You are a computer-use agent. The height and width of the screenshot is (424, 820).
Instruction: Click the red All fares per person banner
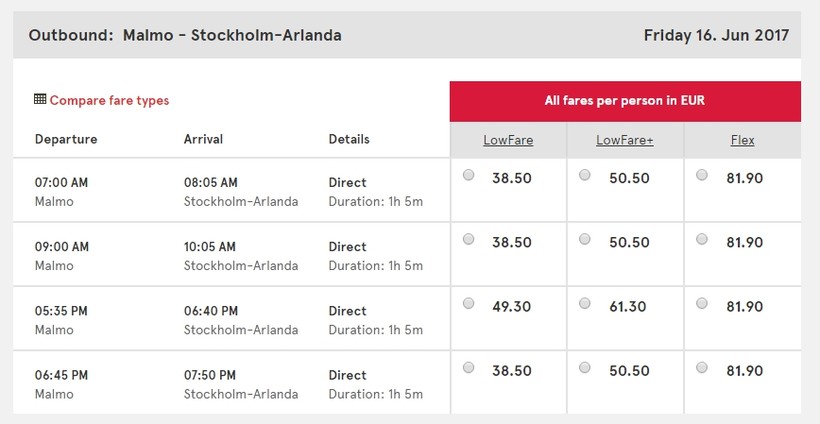(625, 101)
